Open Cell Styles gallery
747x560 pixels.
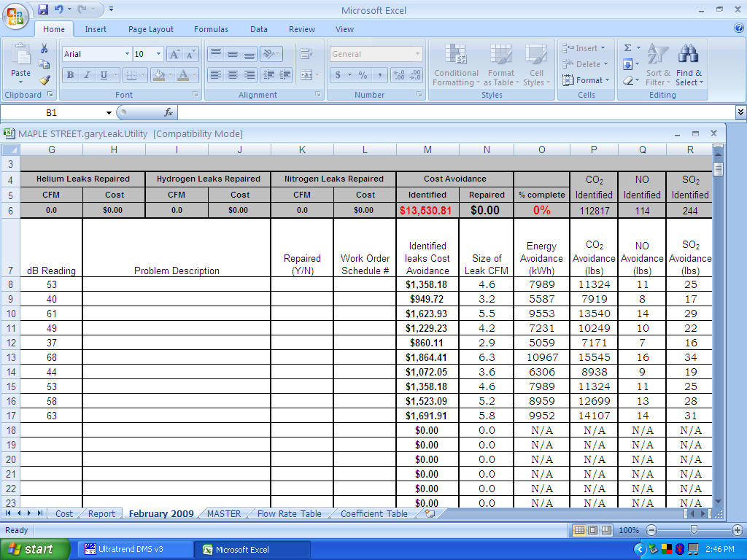click(536, 66)
